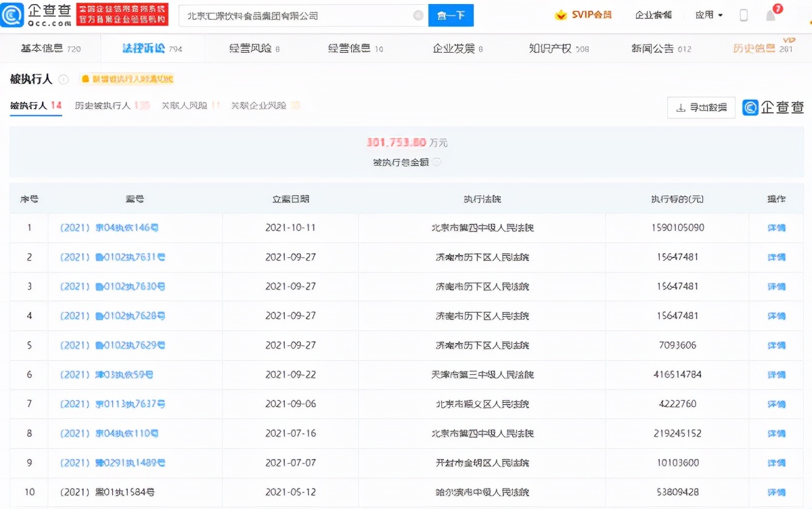This screenshot has height=509, width=812.
Task: Click the 查一下 search button
Action: (451, 14)
